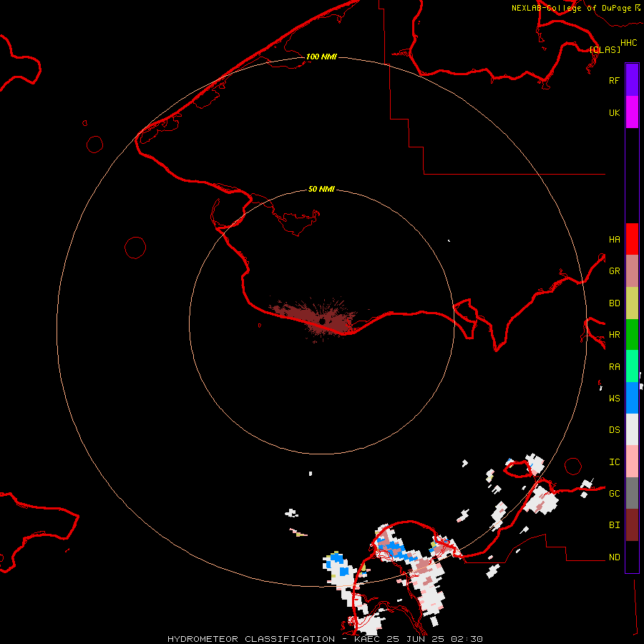Click the radar site center dot
The image size is (644, 644).
[323, 321]
